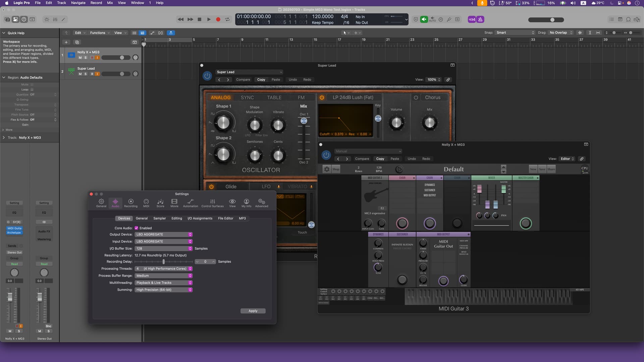The image size is (644, 362).
Task: Open the Note Pads icon
Action: pyautogui.click(x=620, y=19)
